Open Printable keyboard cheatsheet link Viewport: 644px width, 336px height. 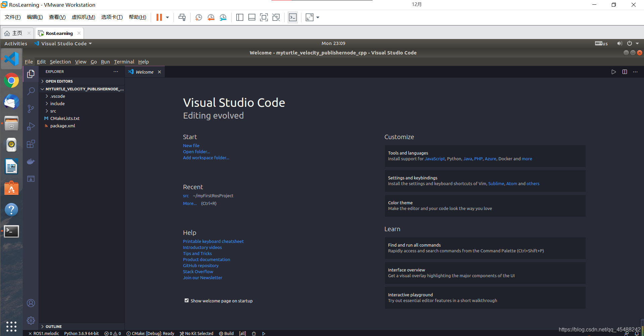click(x=213, y=241)
